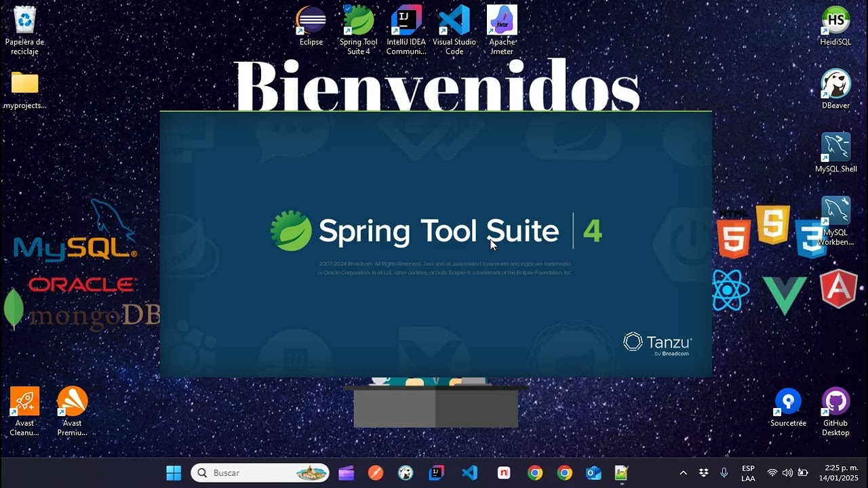Open the clock showing 2:25 p. m.
The height and width of the screenshot is (488, 868).
tap(838, 473)
